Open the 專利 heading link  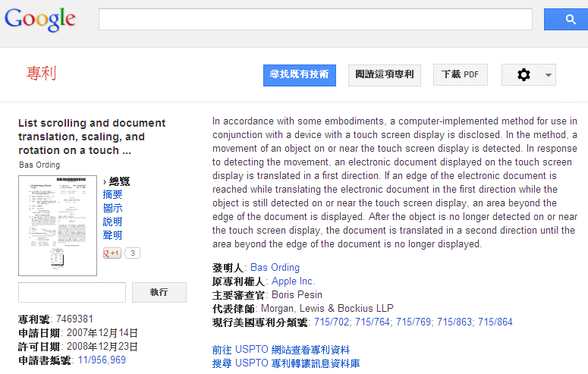tap(42, 73)
